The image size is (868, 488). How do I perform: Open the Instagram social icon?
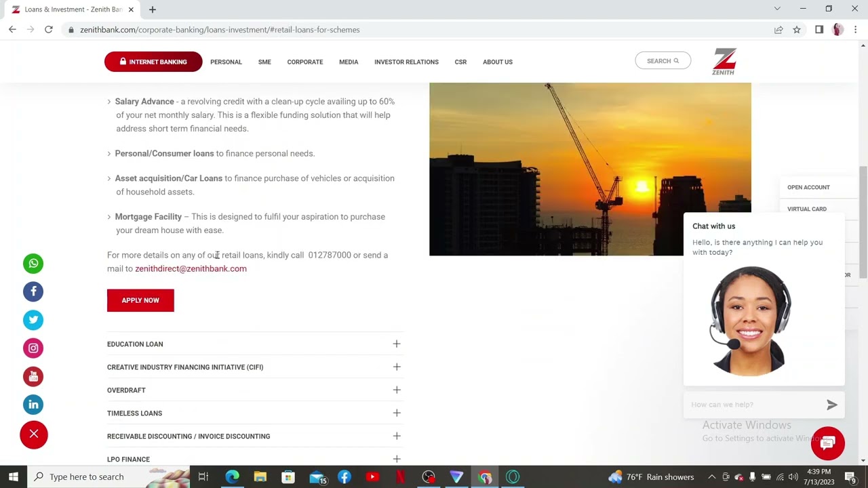coord(33,348)
